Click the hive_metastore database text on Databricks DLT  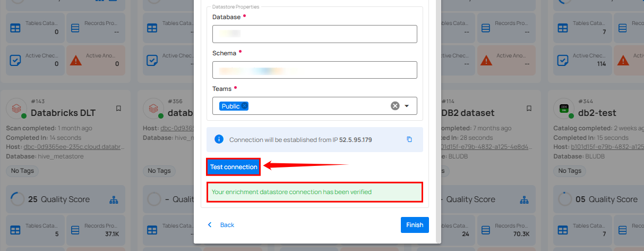coord(61,156)
